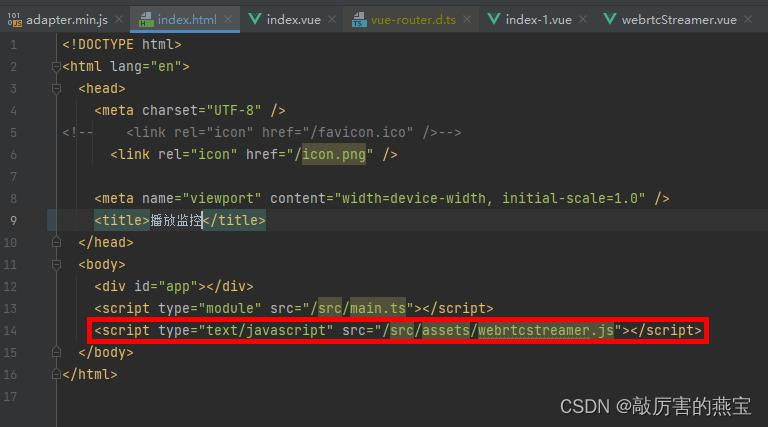This screenshot has width=768, height=427.
Task: Click line number 1 in the gutter
Action: pos(13,45)
